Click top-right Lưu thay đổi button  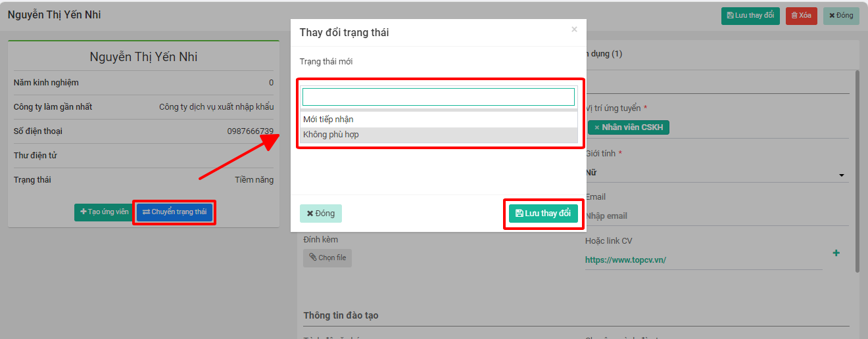tap(750, 16)
